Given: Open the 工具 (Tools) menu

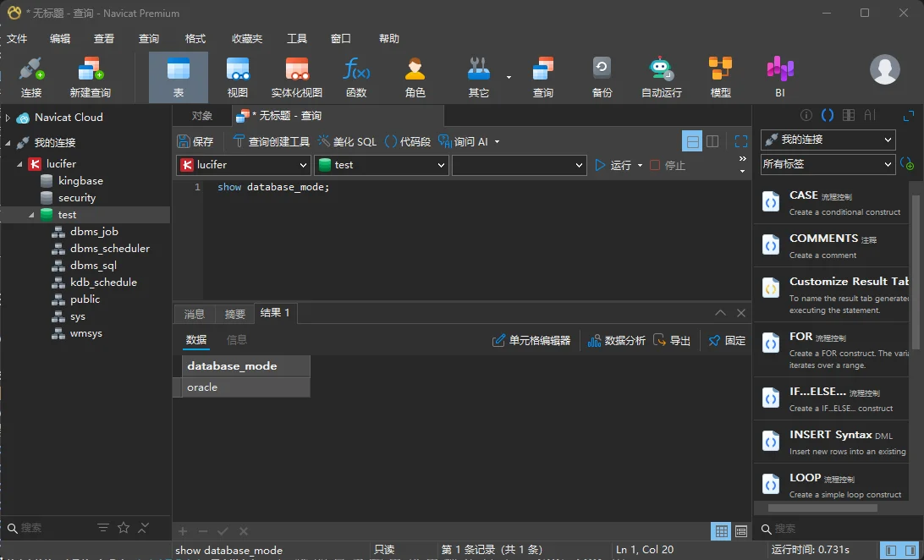Looking at the screenshot, I should tap(296, 38).
